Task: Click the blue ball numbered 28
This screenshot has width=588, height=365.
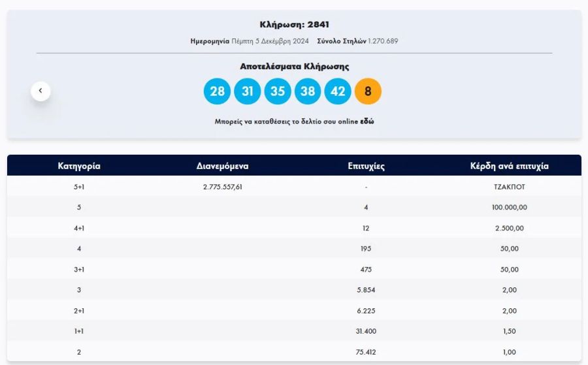Action: (x=217, y=91)
